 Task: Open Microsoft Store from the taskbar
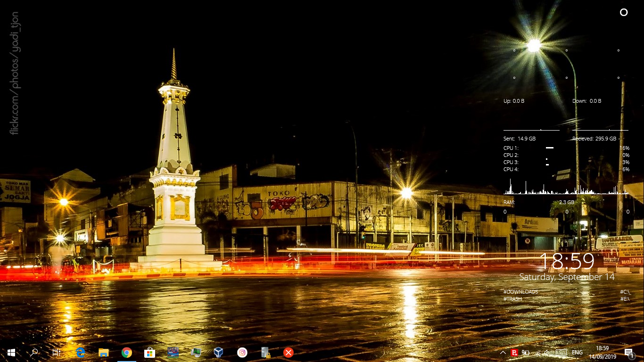[x=149, y=352]
